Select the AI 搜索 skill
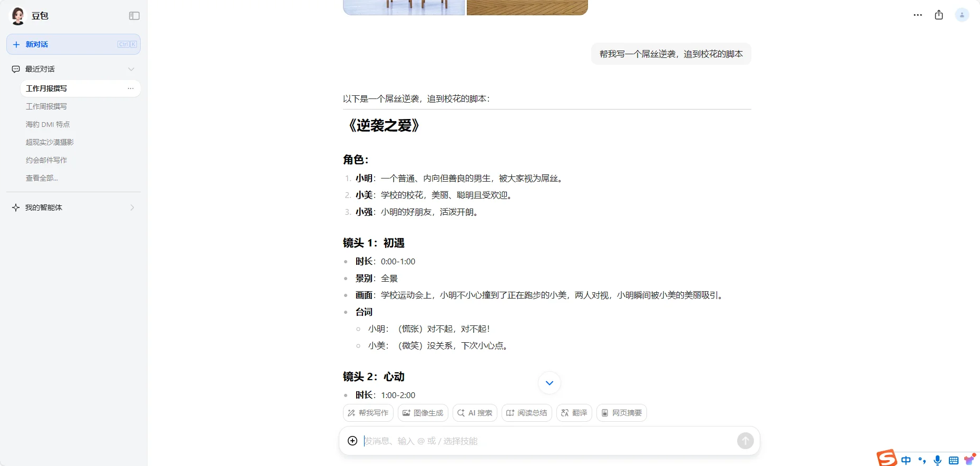Screen dimensions: 980x466 click(475, 413)
